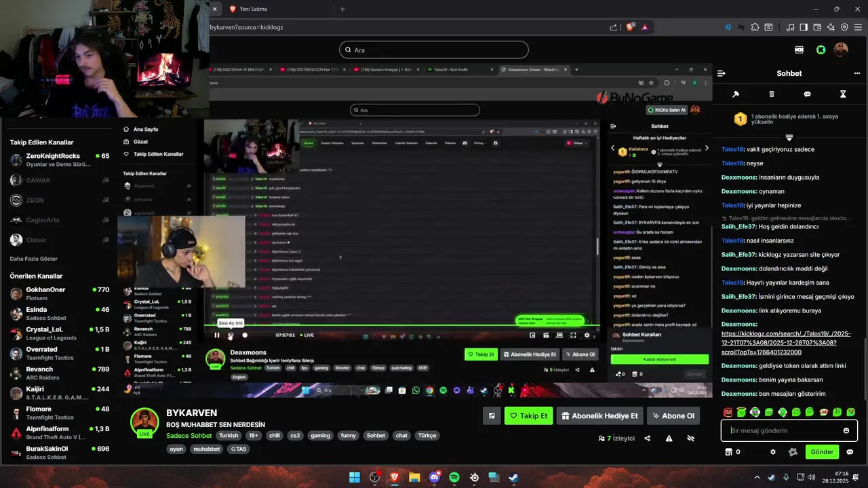Open the emoji picker in message box
This screenshot has width=868, height=488.
tap(846, 430)
